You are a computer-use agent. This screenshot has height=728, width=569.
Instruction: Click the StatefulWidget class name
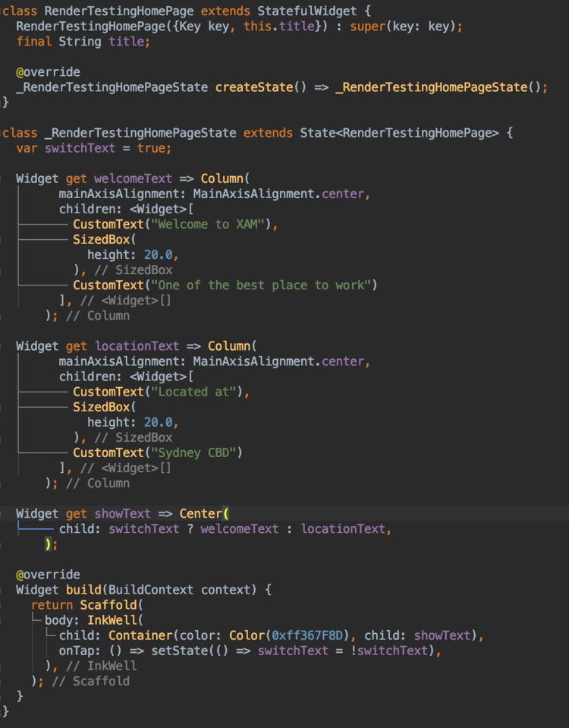(307, 11)
